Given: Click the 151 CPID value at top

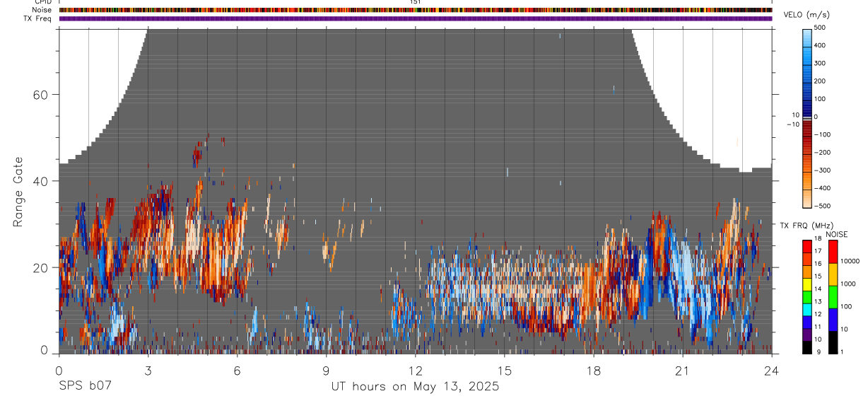Looking at the screenshot, I should [x=416, y=2].
